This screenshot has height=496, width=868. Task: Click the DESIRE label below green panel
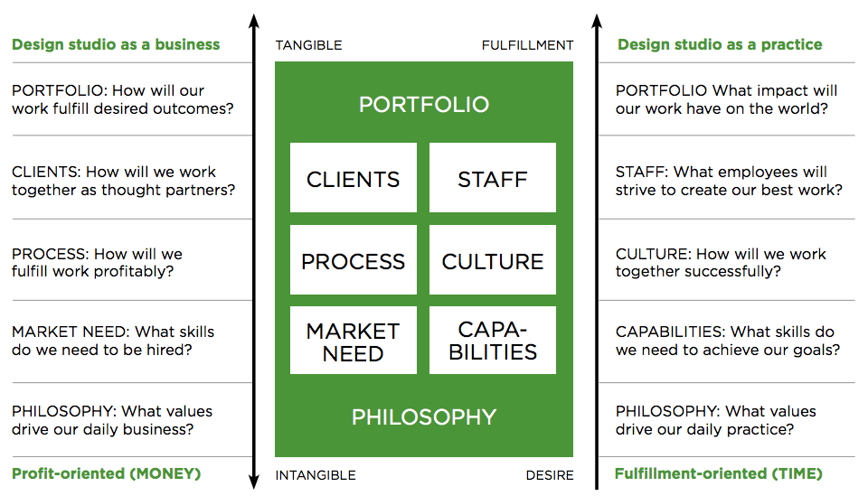click(x=550, y=475)
